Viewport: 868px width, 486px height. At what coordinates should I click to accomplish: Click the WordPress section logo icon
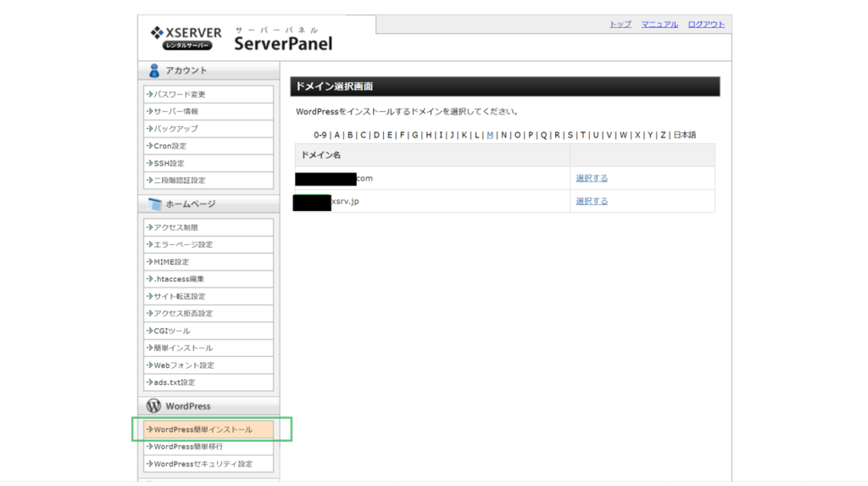pyautogui.click(x=154, y=406)
